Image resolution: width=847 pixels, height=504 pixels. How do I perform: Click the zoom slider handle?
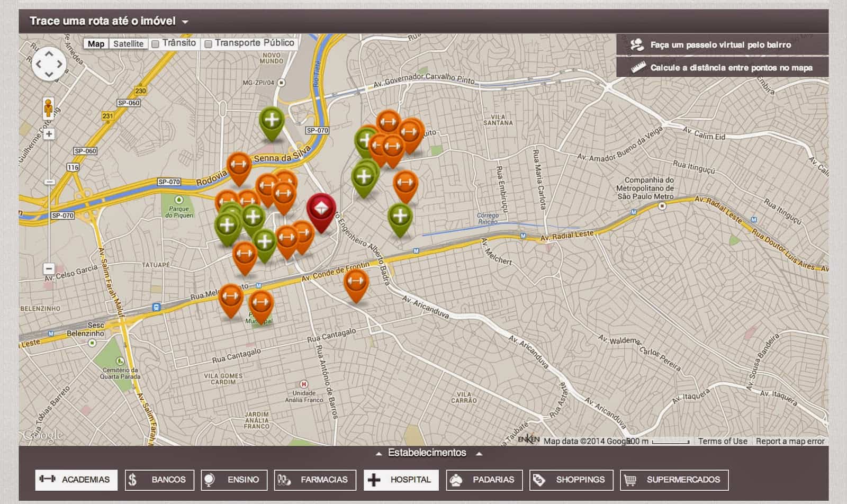point(49,182)
